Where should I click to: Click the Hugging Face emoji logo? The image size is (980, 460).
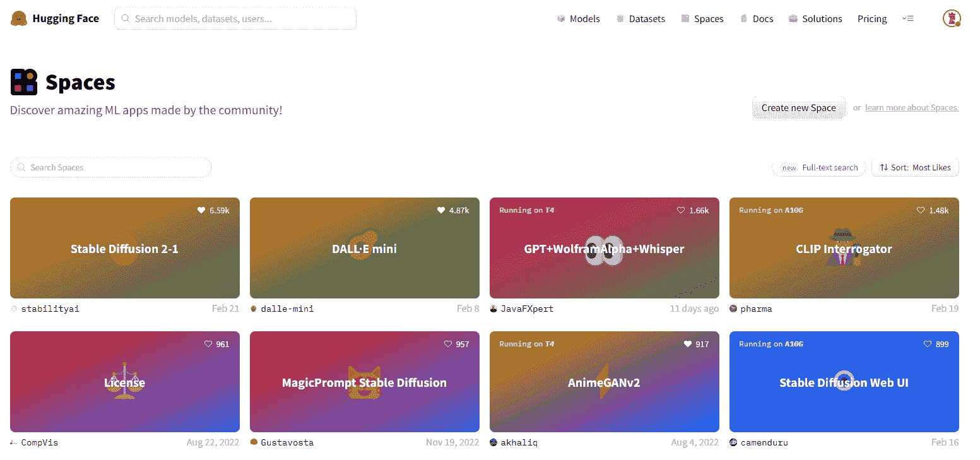[x=19, y=18]
